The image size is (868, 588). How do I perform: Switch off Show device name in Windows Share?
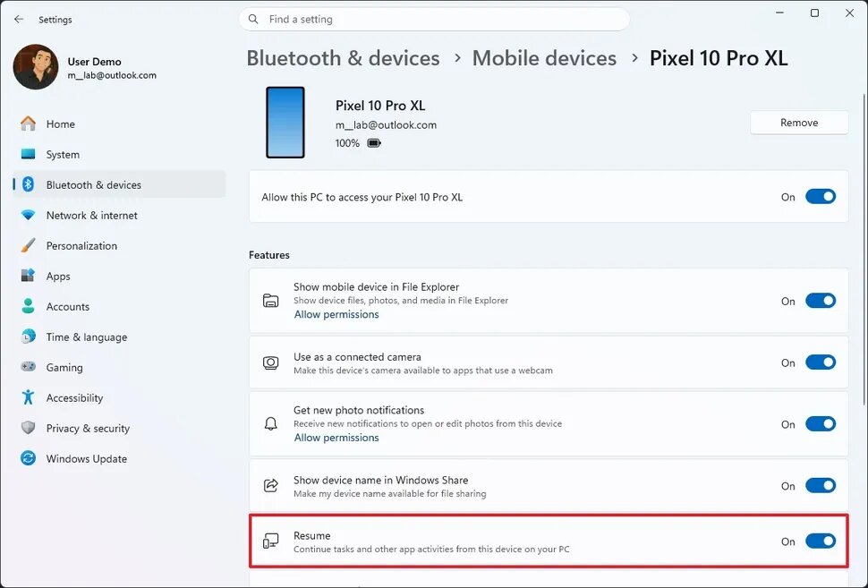click(821, 486)
